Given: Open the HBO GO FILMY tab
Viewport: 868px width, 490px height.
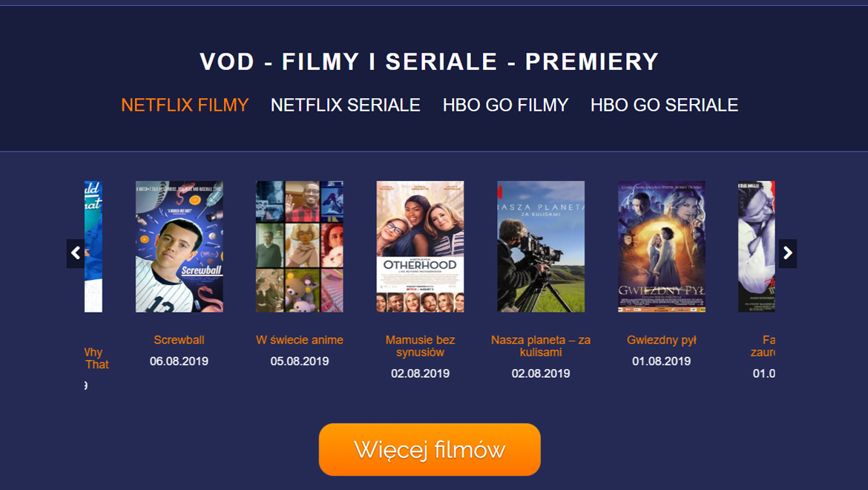Looking at the screenshot, I should [x=505, y=105].
